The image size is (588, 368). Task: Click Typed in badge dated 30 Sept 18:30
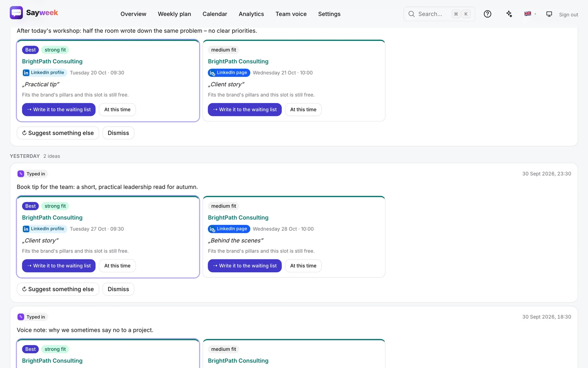(32, 317)
